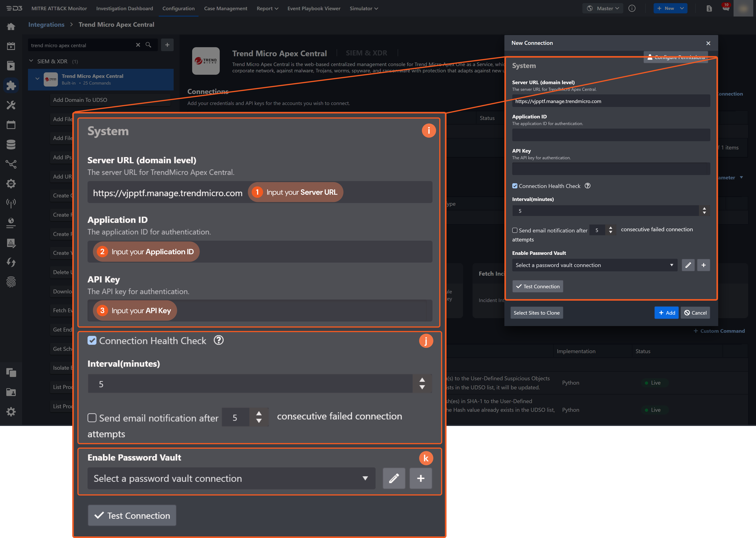Image resolution: width=756 pixels, height=538 pixels.
Task: Open the puzzle-piece Integrations sidebar icon
Action: (x=11, y=86)
